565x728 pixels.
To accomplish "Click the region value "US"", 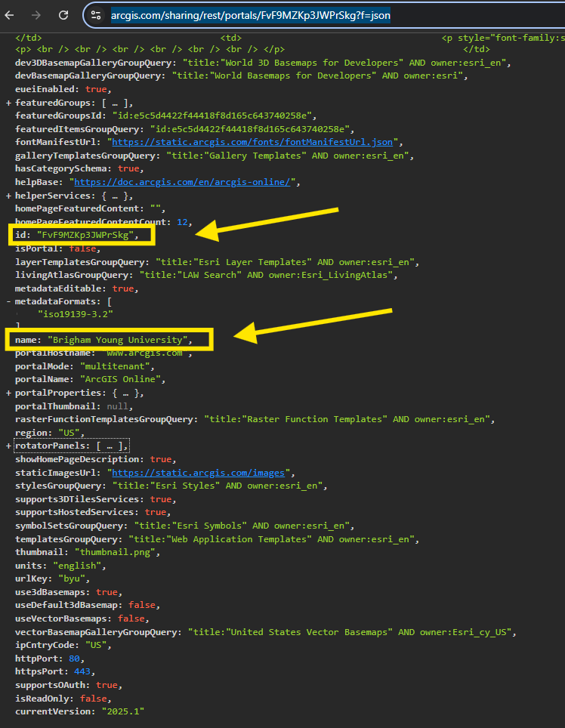I will 69,433.
